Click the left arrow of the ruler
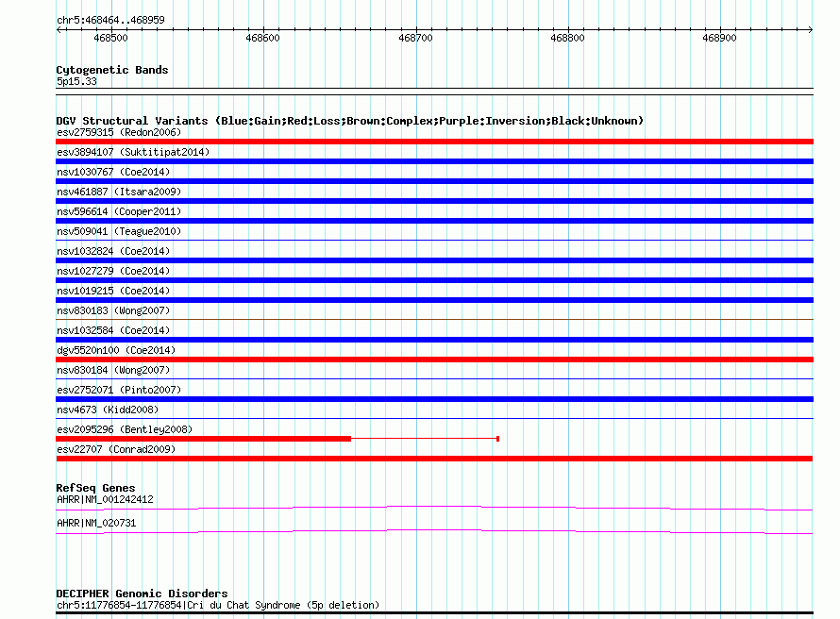 [x=59, y=30]
